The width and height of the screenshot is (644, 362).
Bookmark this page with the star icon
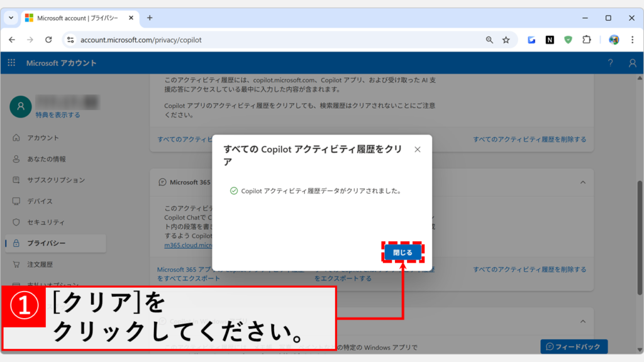pyautogui.click(x=506, y=40)
